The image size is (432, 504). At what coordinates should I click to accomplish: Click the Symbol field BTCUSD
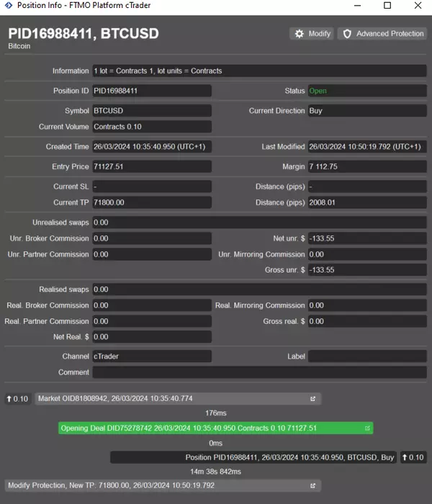tap(152, 111)
